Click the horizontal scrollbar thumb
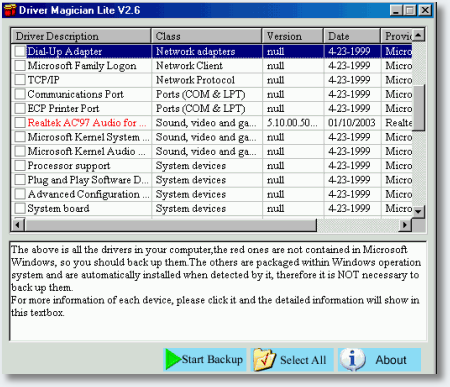 (171, 225)
